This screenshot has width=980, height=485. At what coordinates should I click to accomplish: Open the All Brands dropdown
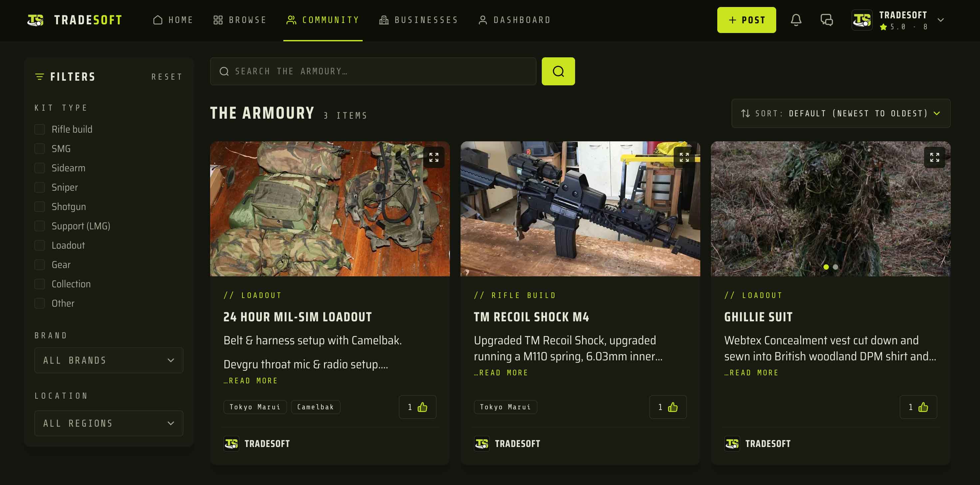109,360
